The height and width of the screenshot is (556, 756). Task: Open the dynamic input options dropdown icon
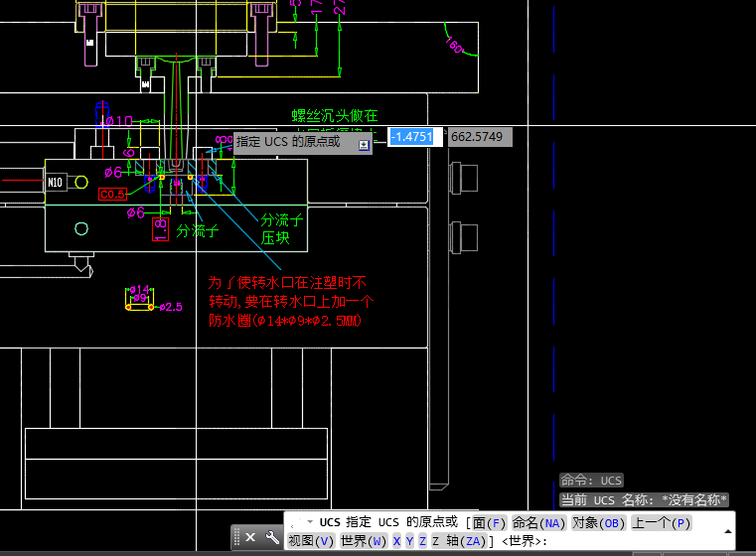pyautogui.click(x=364, y=145)
